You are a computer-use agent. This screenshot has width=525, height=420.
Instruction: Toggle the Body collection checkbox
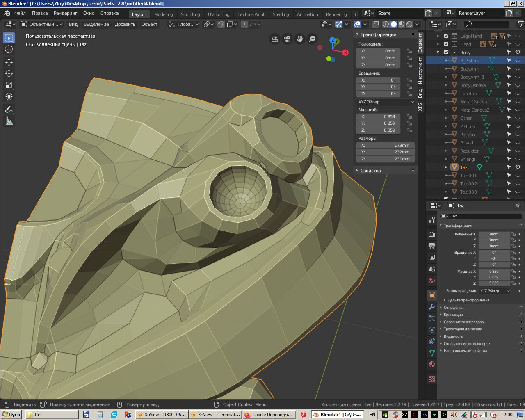click(x=446, y=52)
